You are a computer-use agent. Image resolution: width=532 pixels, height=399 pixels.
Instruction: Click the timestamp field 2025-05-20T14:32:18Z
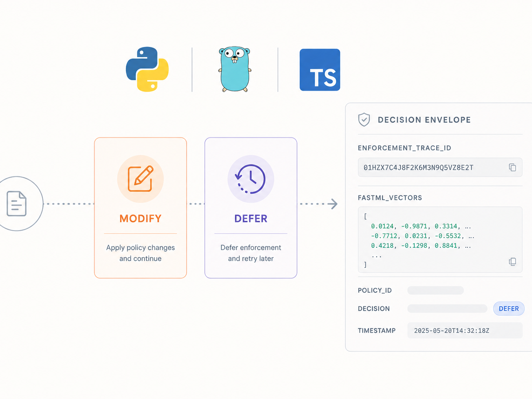click(465, 330)
